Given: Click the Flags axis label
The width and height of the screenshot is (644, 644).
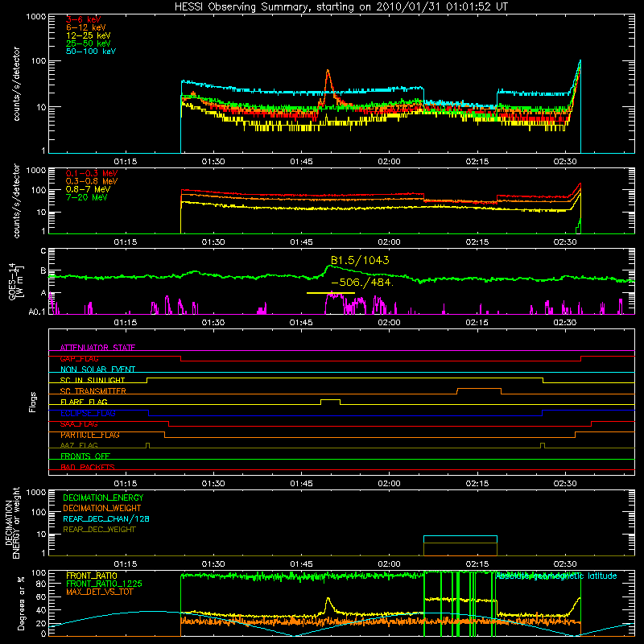Looking at the screenshot, I should pyautogui.click(x=33, y=402).
